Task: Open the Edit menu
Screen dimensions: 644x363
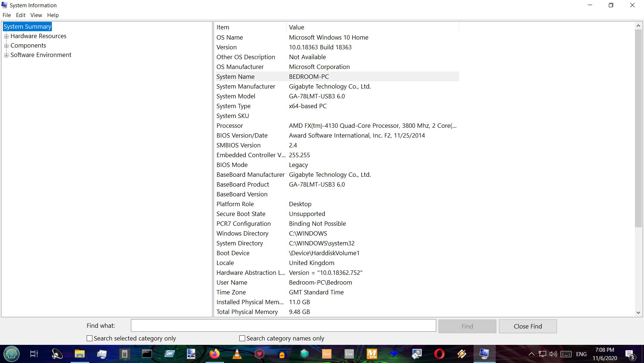Action: 21,15
